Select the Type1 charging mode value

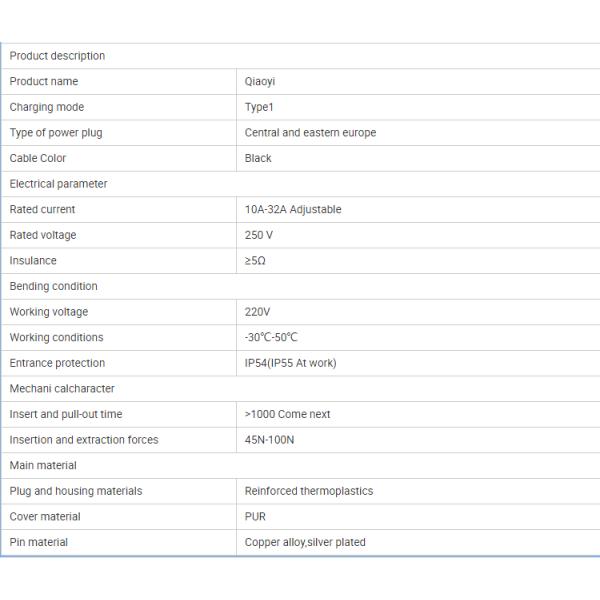point(259,107)
